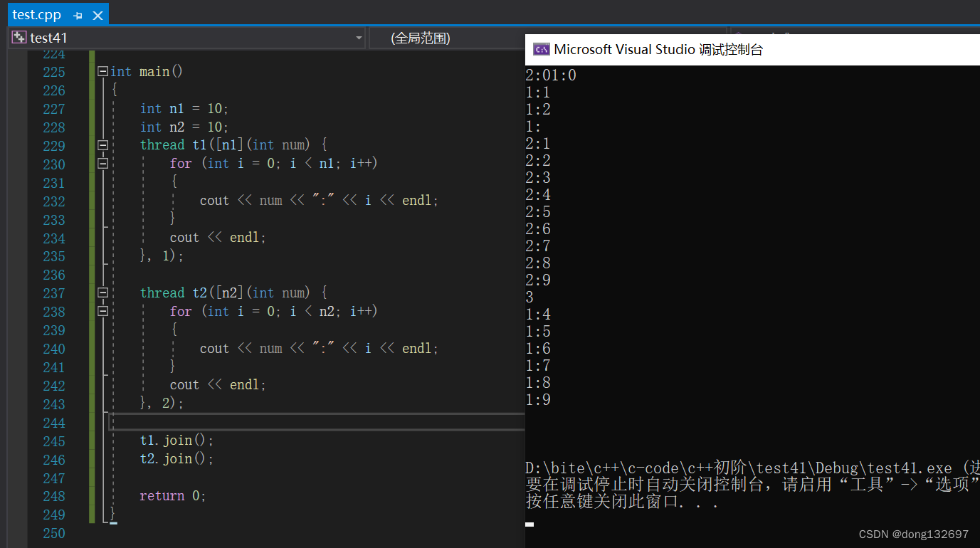
Task: Click the for loop using n1
Action: click(273, 164)
